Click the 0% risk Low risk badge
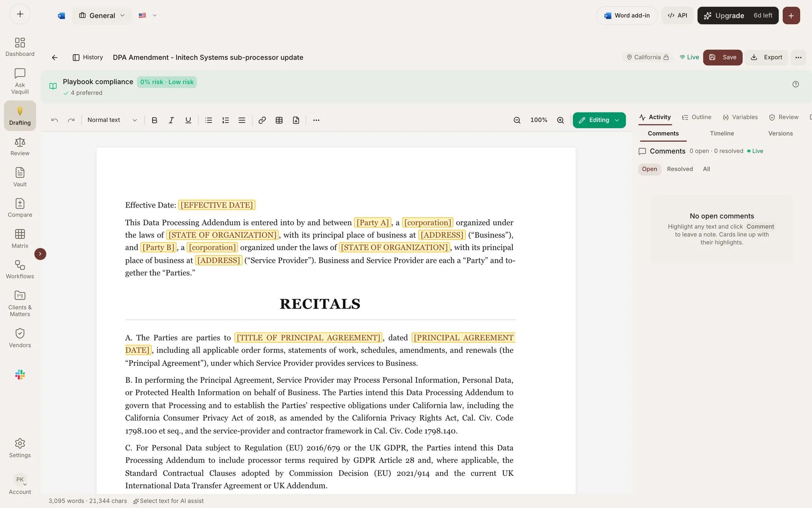The width and height of the screenshot is (812, 508). pos(167,82)
